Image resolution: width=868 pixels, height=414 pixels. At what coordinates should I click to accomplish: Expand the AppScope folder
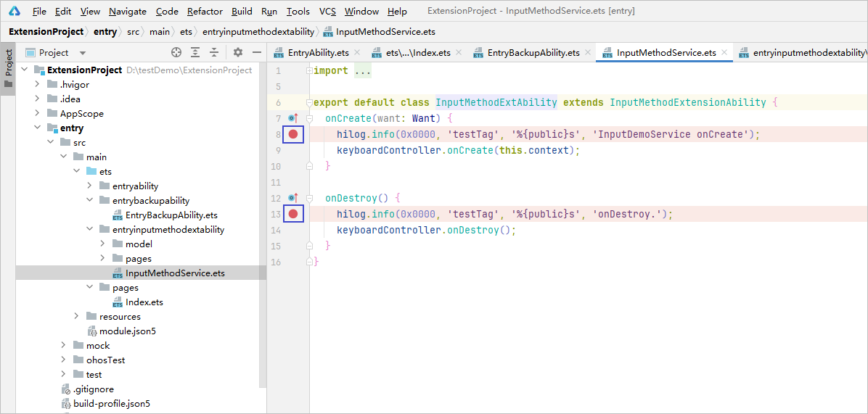point(38,114)
